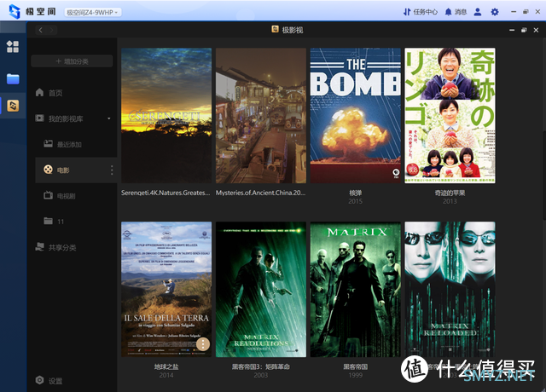Open the Matrix 1999 poster

[355, 289]
